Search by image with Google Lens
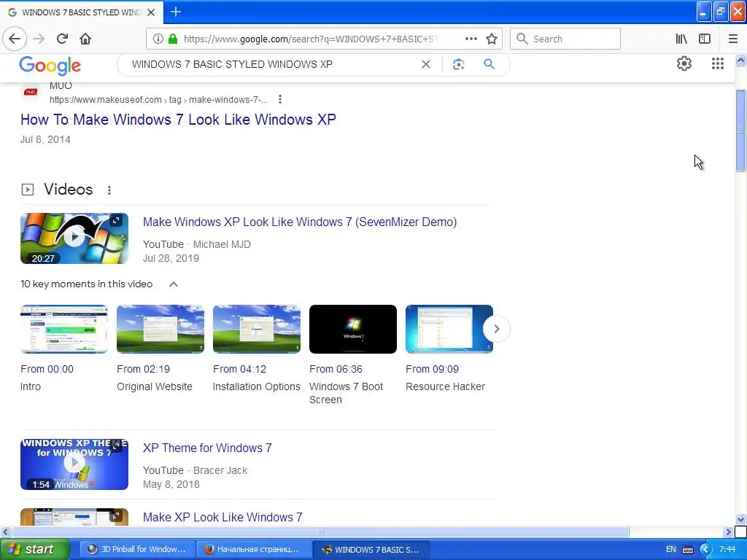 tap(458, 64)
